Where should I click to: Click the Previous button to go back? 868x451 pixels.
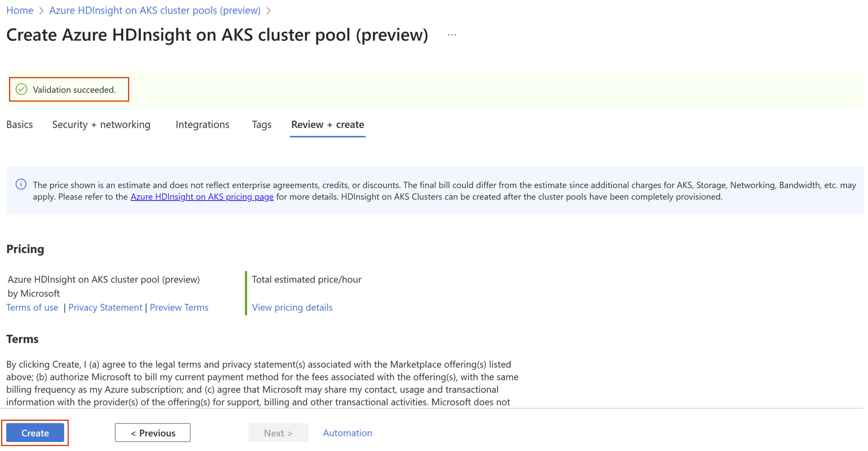point(153,433)
